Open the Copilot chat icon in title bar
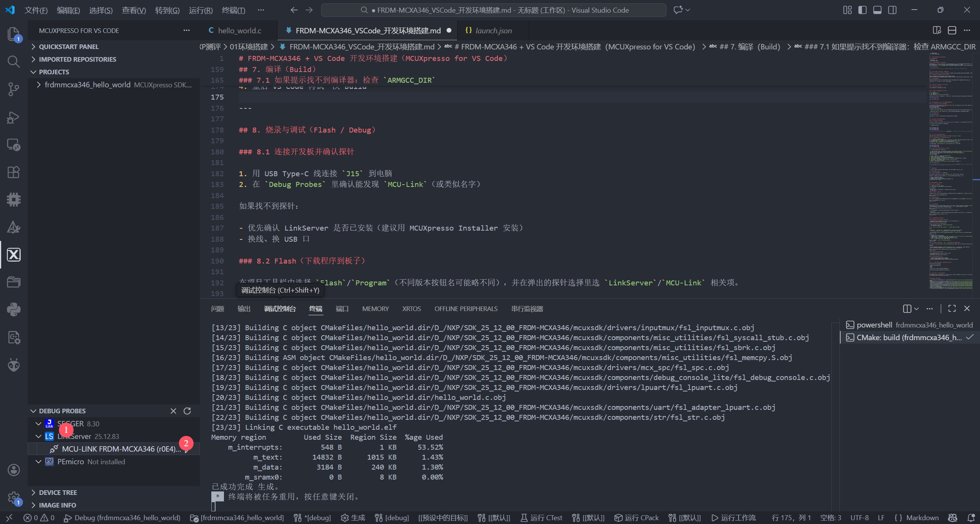The image size is (980, 524). point(678,10)
